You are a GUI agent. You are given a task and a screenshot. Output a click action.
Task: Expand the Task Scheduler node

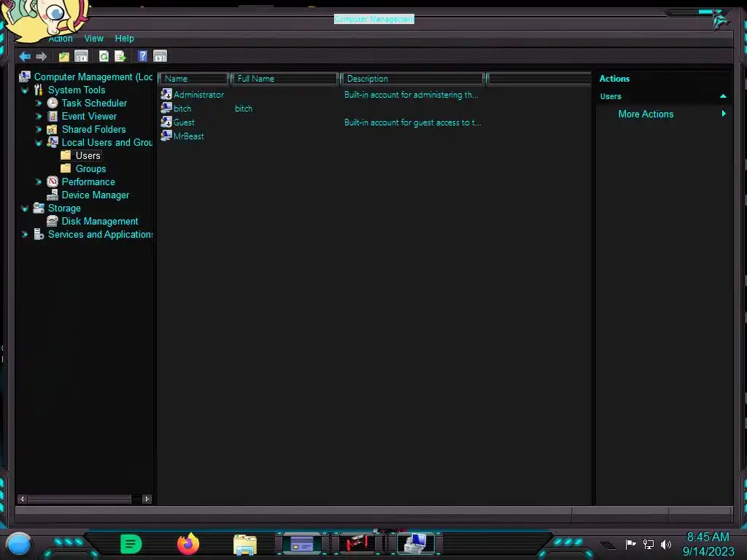tap(39, 103)
